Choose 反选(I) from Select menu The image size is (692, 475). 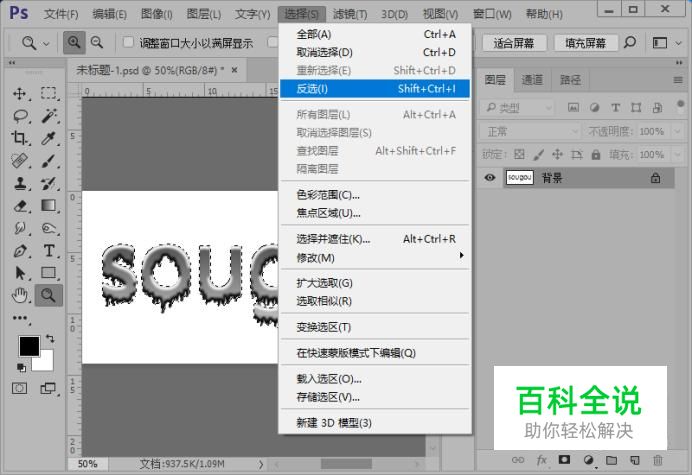375,89
